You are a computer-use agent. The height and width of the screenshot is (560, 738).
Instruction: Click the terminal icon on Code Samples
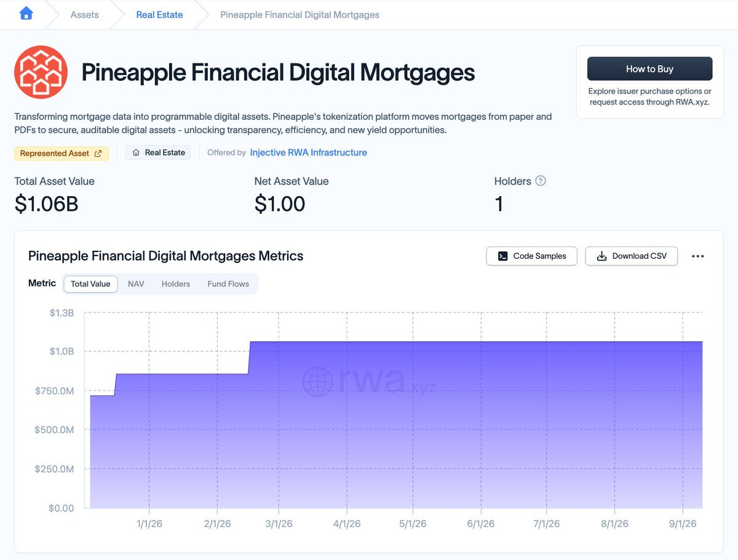pyautogui.click(x=502, y=256)
